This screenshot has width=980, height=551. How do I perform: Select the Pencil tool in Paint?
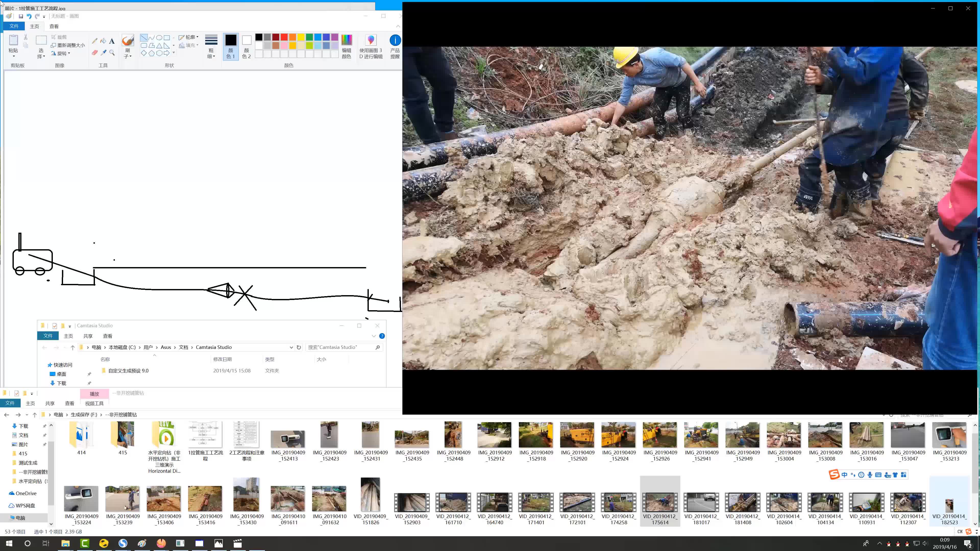pos(94,41)
